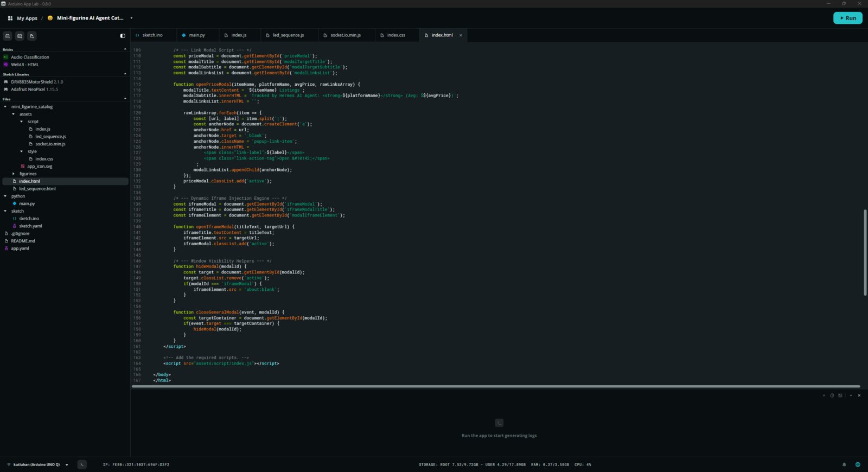Open My Apps breadcrumb link

pyautogui.click(x=27, y=18)
